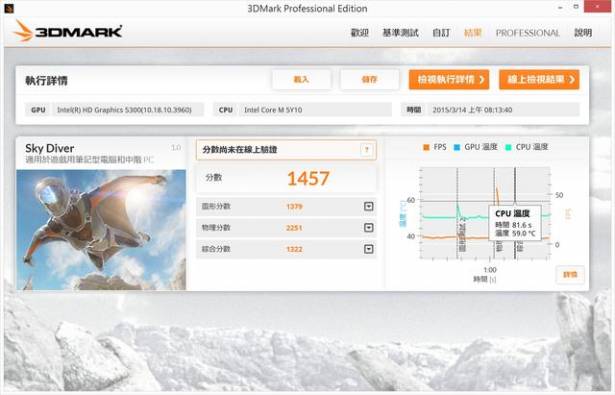Click the app icon in title bar
The image size is (615, 395).
[x=9, y=8]
